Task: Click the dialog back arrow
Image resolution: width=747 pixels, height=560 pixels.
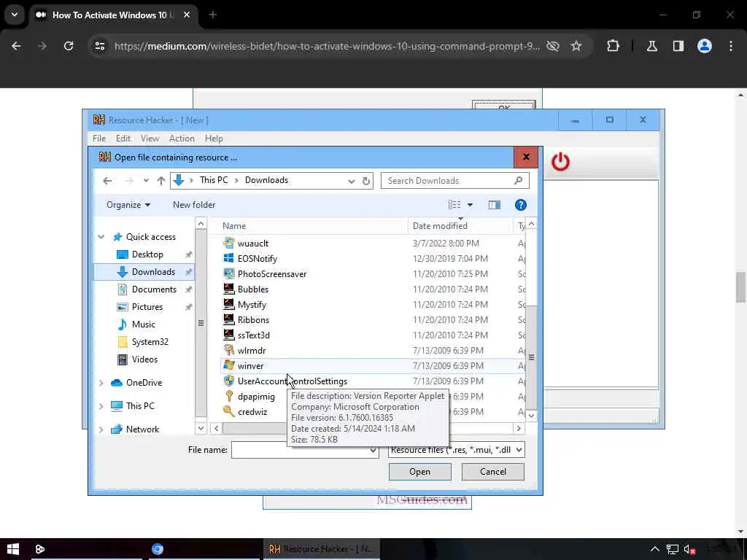Action: 107,181
